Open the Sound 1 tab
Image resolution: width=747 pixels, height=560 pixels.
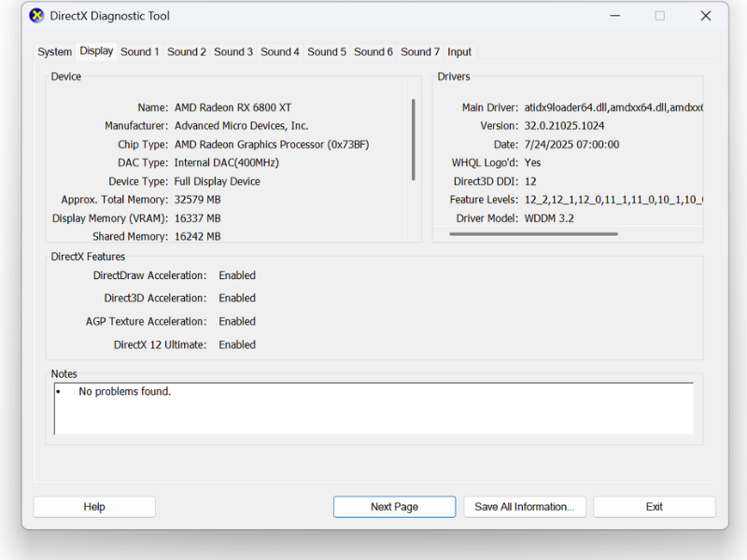point(140,52)
